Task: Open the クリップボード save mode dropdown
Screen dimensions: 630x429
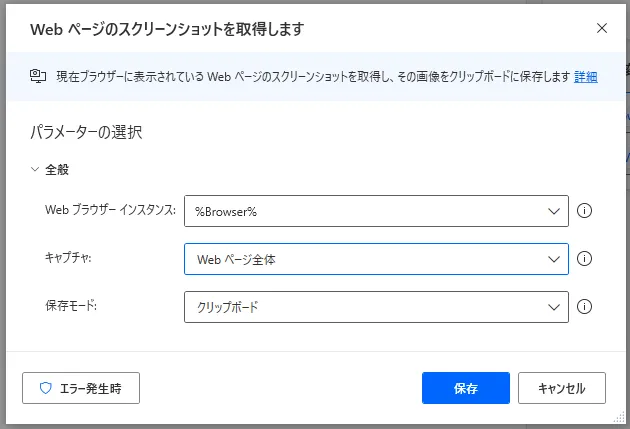Action: tap(376, 307)
